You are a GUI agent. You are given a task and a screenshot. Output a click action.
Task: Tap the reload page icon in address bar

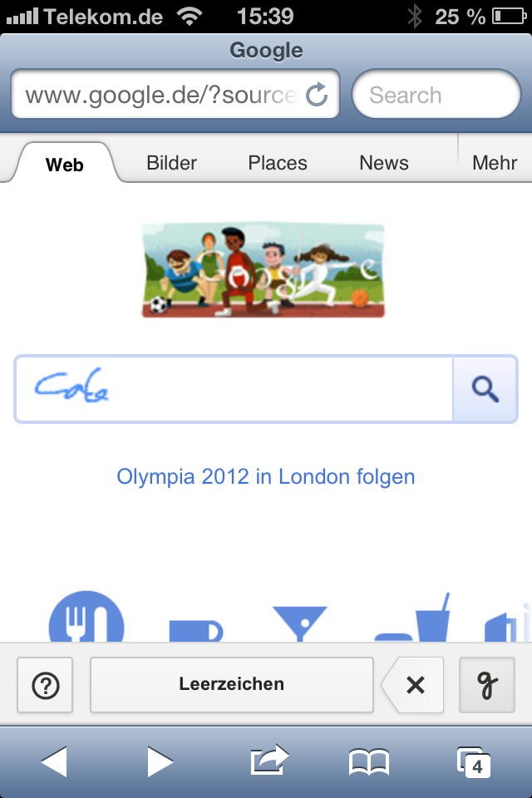317,95
